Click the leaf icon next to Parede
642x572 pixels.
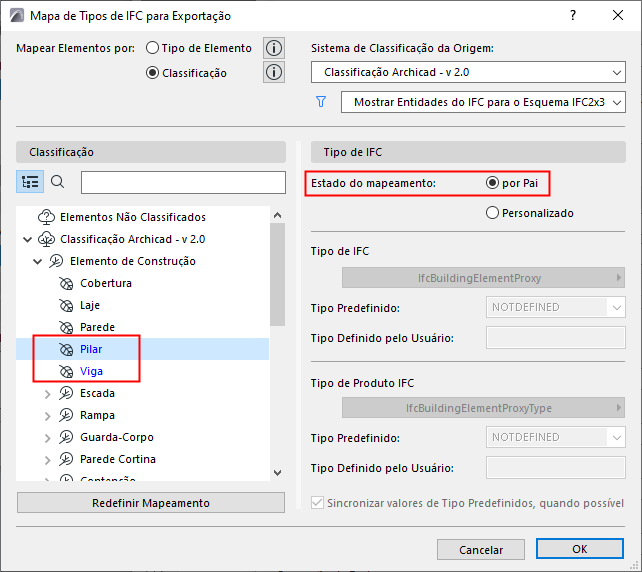coord(66,327)
